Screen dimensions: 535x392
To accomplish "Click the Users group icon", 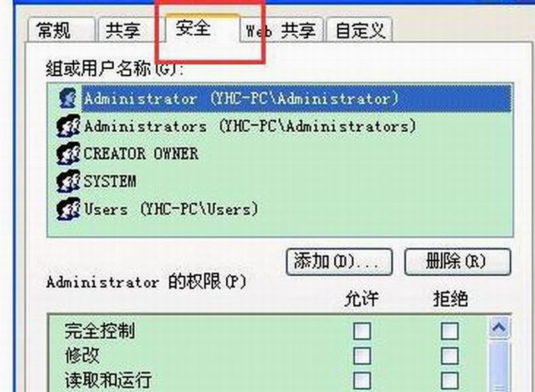I will (68, 209).
